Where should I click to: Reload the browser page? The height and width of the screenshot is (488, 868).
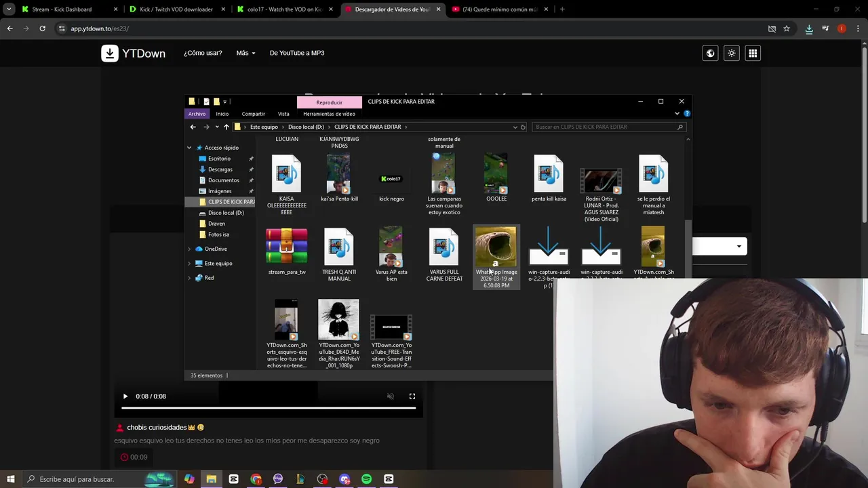42,28
